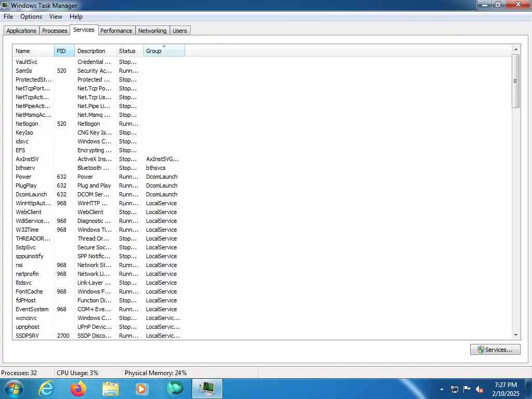
Task: Select the wcncsvc service row
Action: [98, 318]
